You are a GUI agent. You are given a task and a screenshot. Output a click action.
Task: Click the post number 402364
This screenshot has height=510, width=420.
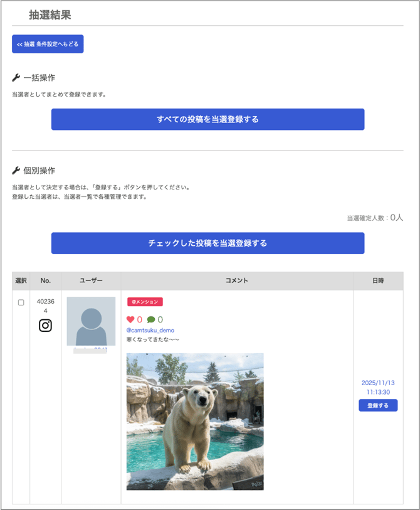click(x=46, y=305)
